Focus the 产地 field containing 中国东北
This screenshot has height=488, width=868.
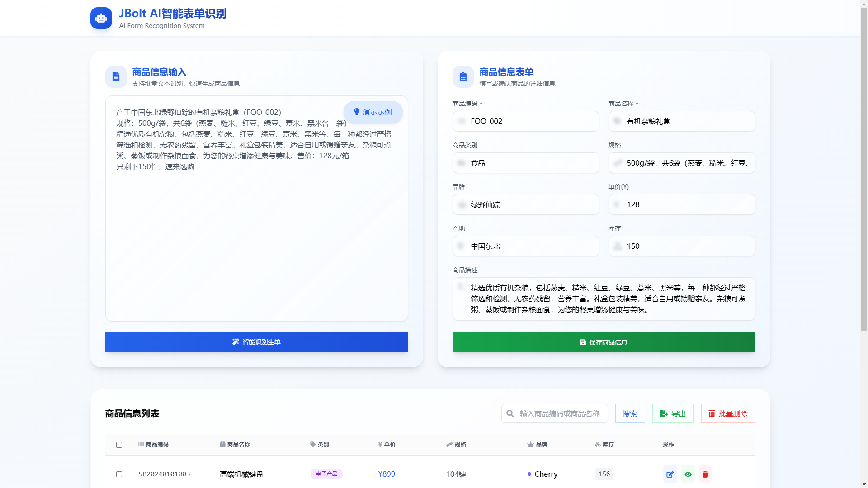(526, 246)
